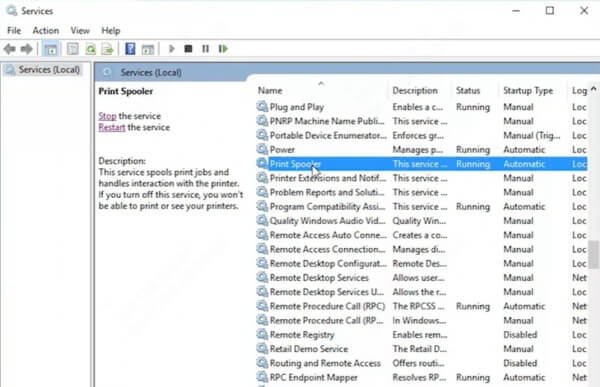
Task: Click Disabled startup type of Remote Registry
Action: pos(520,334)
